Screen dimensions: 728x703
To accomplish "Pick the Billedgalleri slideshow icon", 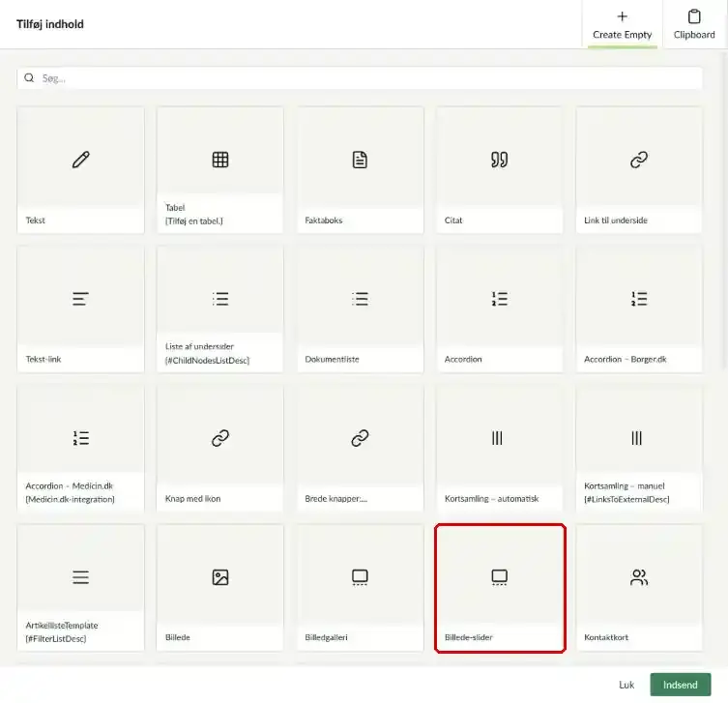I will tap(360, 577).
